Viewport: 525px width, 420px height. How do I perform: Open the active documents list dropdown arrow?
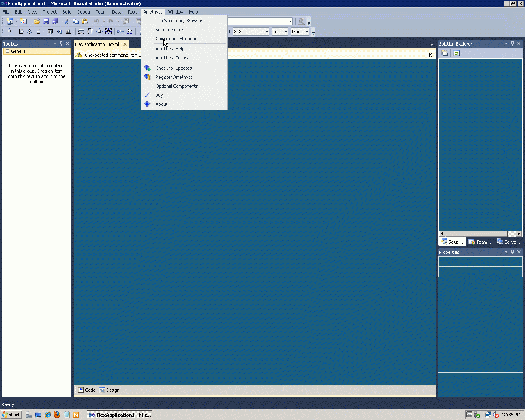[x=431, y=44]
